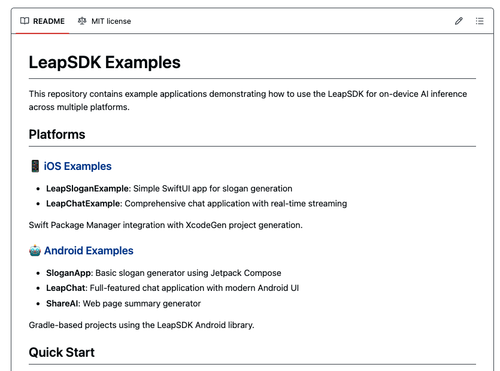The height and width of the screenshot is (371, 500).
Task: Click the book icon beside README
Action: point(24,21)
